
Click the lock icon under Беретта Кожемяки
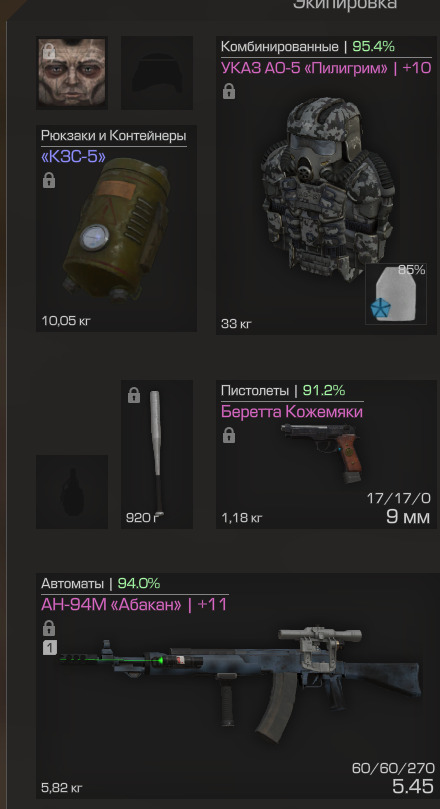[x=229, y=436]
